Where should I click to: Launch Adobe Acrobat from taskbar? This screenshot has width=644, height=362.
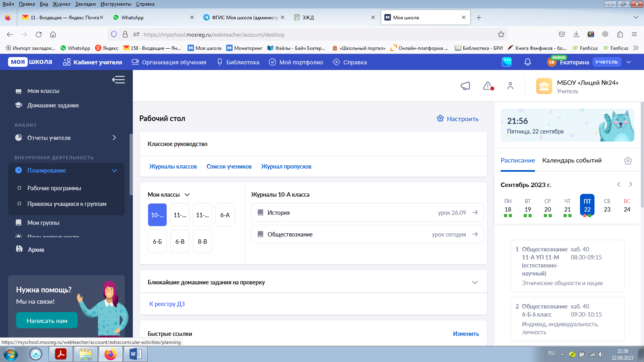pyautogui.click(x=61, y=354)
